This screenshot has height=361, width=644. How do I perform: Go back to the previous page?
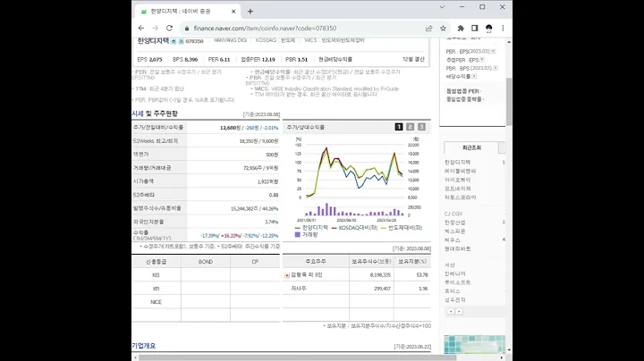(141, 28)
